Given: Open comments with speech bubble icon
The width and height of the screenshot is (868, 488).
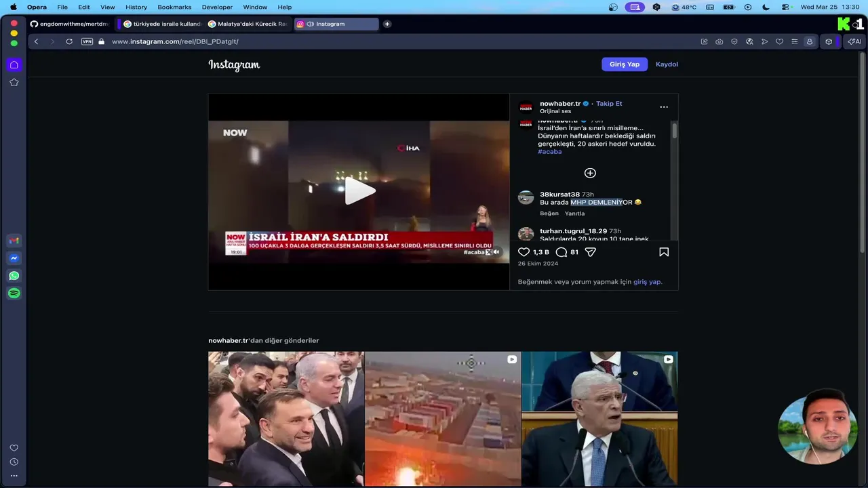Looking at the screenshot, I should pos(561,252).
